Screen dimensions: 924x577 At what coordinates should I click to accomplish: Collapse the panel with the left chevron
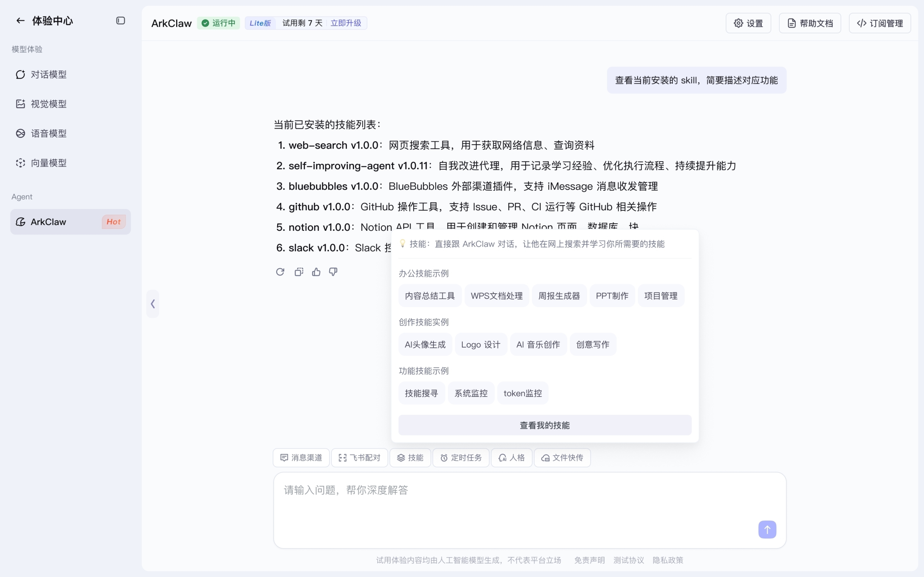153,304
